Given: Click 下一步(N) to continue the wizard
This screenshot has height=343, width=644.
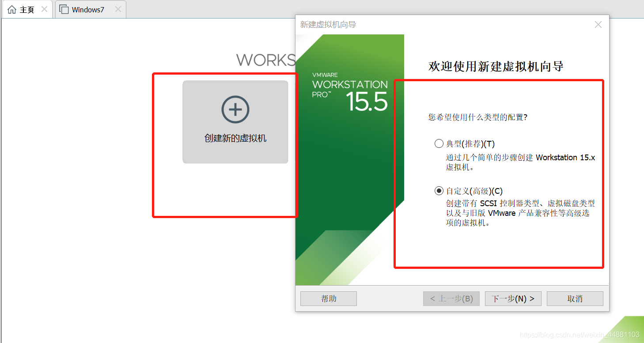Looking at the screenshot, I should tap(513, 298).
